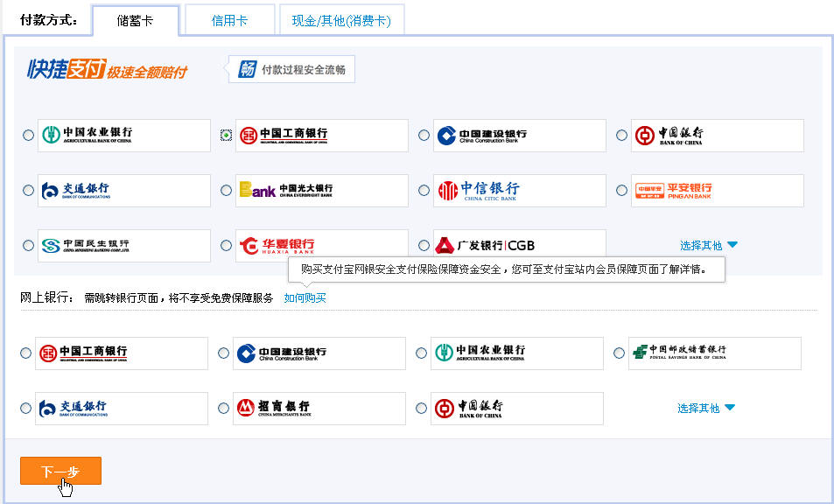The width and height of the screenshot is (834, 504).
Task: Select the 招商银行 radio button
Action: click(x=223, y=408)
